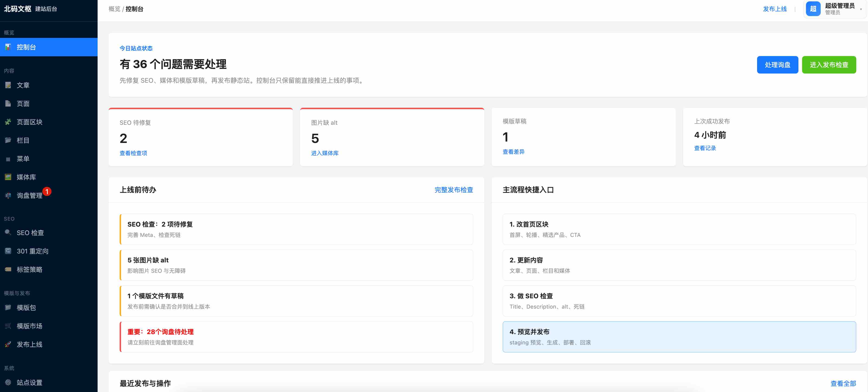
Task: Click the 询盘管理 mailbox icon
Action: pos(8,196)
